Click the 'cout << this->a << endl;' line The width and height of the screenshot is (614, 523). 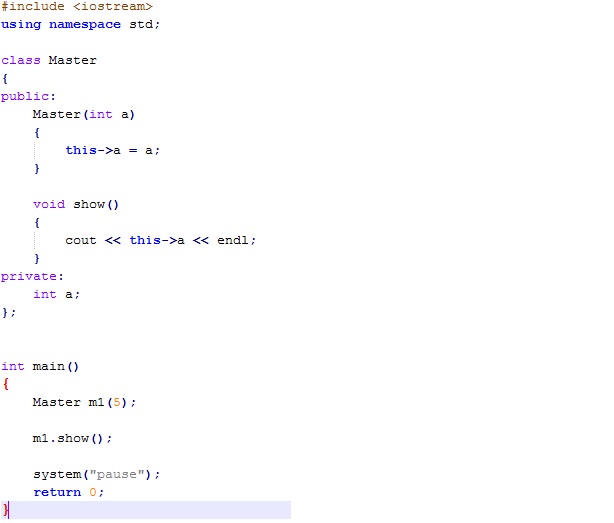click(x=161, y=240)
